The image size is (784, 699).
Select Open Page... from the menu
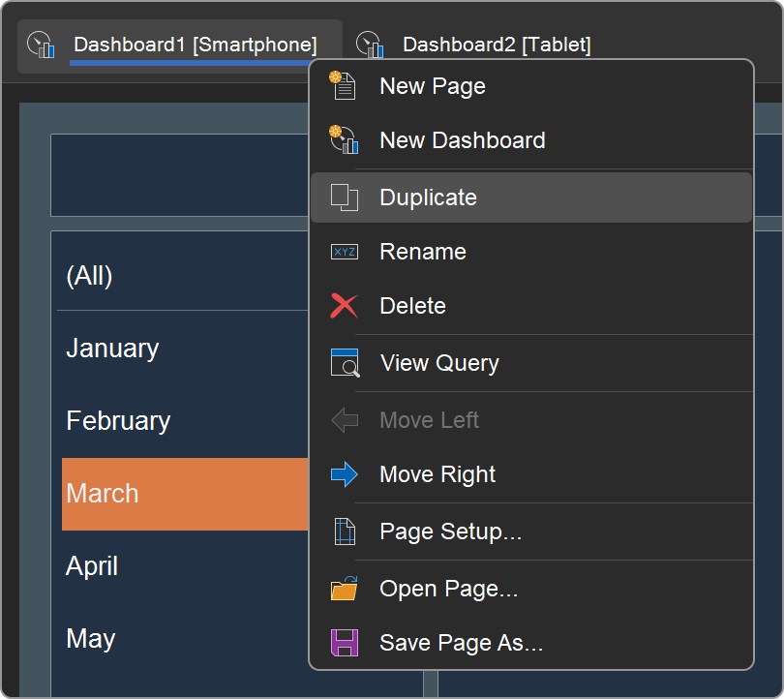[448, 589]
